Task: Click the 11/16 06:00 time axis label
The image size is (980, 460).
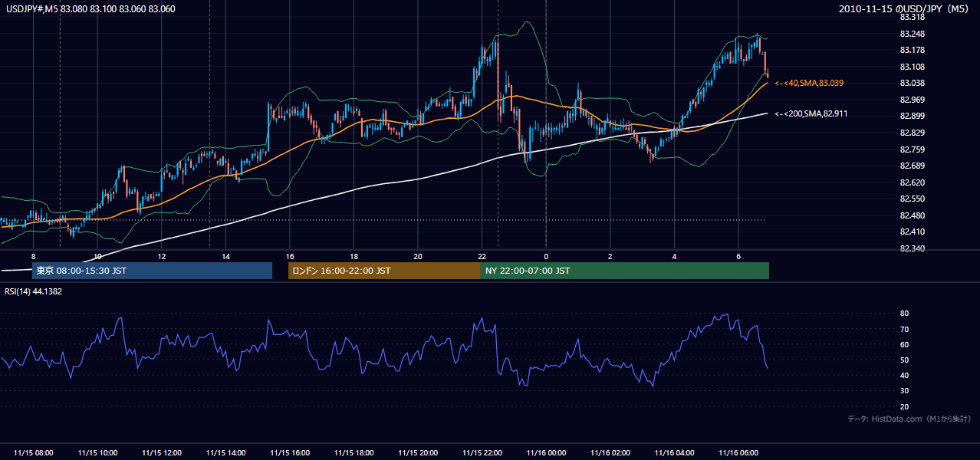Action: [738, 453]
